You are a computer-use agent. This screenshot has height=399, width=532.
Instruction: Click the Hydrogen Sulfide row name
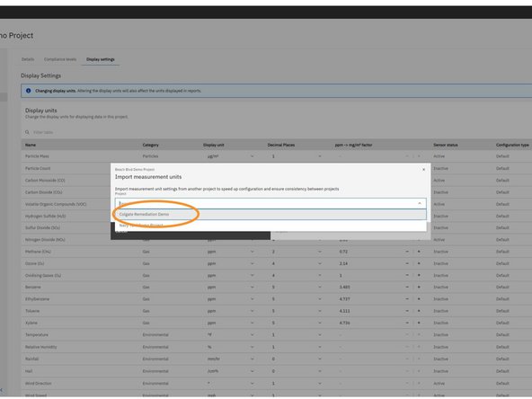click(x=46, y=216)
